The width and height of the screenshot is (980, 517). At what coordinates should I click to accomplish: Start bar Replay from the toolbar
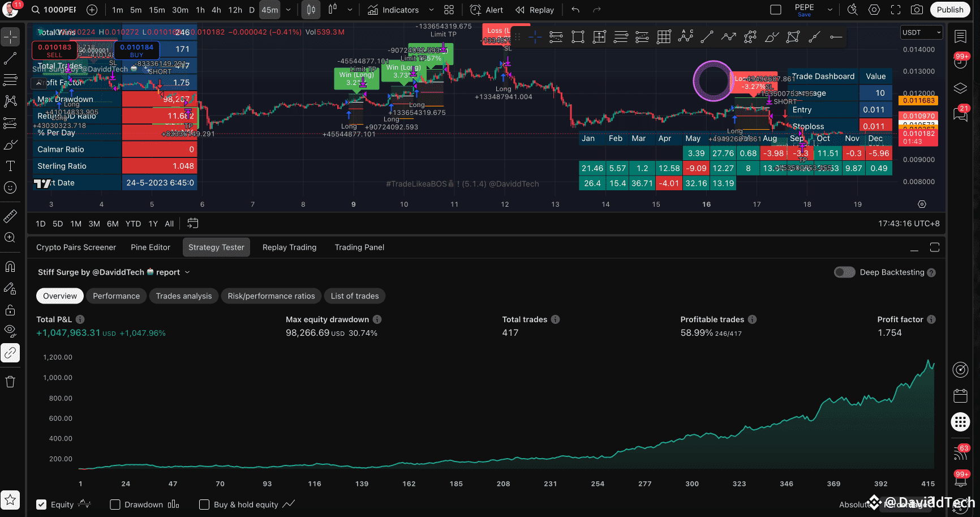pyautogui.click(x=535, y=10)
